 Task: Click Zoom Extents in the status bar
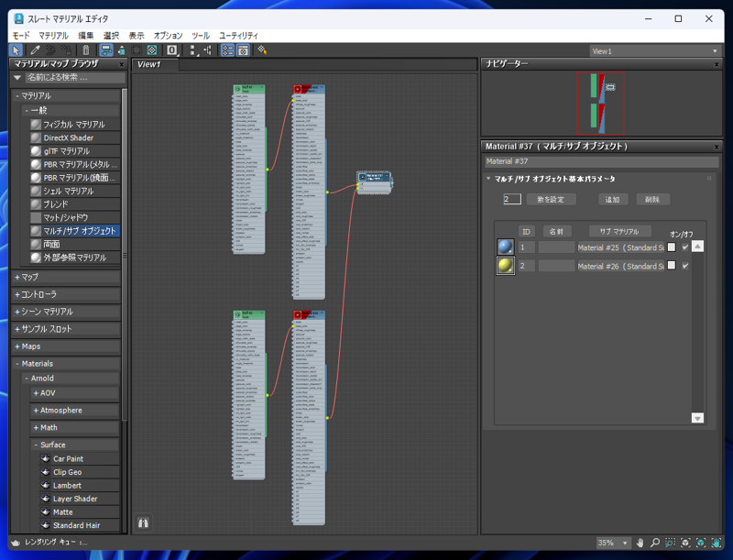[685, 543]
